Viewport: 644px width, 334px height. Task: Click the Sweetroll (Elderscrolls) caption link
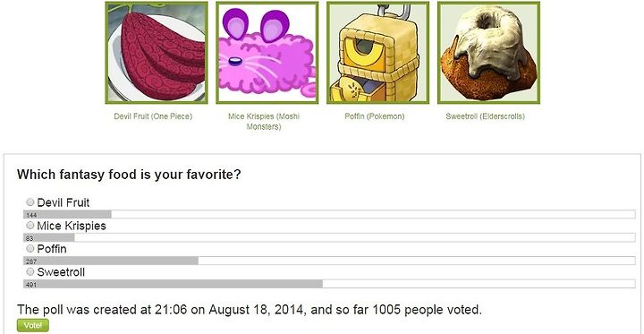pos(486,116)
